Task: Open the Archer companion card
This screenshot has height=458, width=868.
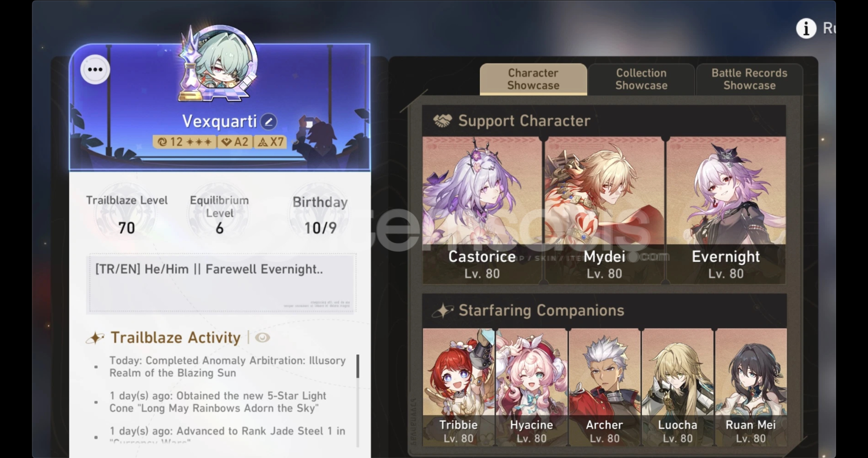Action: pos(605,387)
